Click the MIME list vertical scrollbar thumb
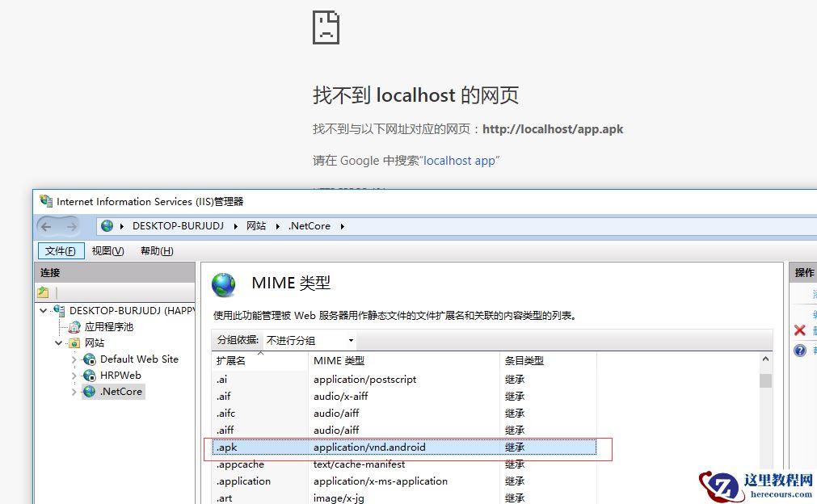The image size is (817, 504). 765,380
